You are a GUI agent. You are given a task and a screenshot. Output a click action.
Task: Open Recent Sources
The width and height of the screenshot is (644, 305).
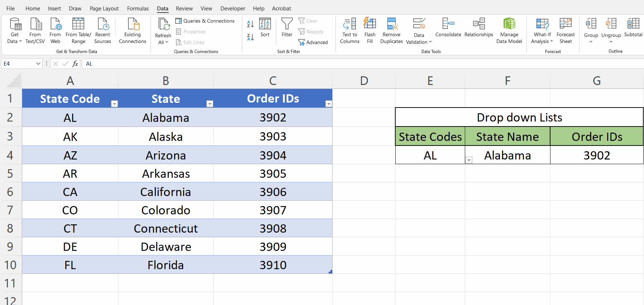[x=102, y=31]
